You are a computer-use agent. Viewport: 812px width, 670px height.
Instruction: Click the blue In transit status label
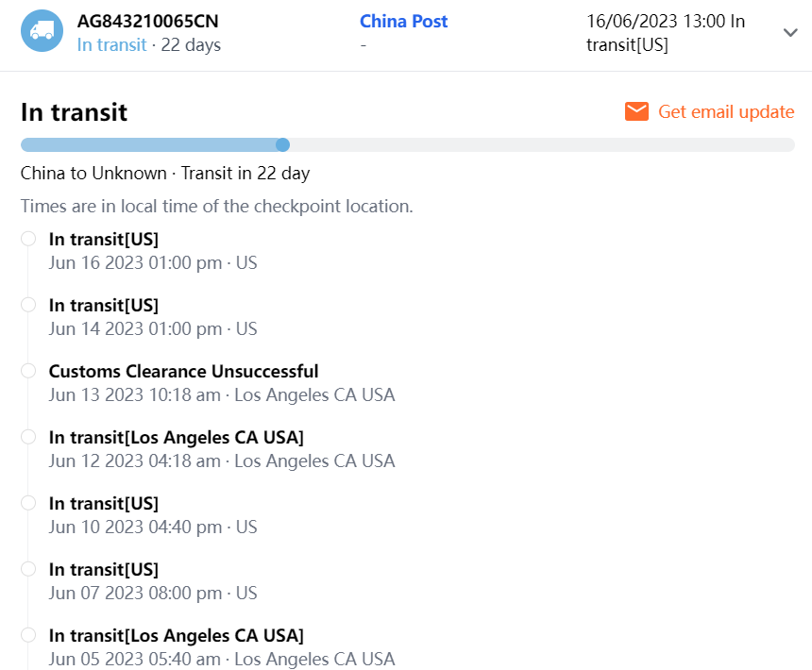tap(111, 44)
